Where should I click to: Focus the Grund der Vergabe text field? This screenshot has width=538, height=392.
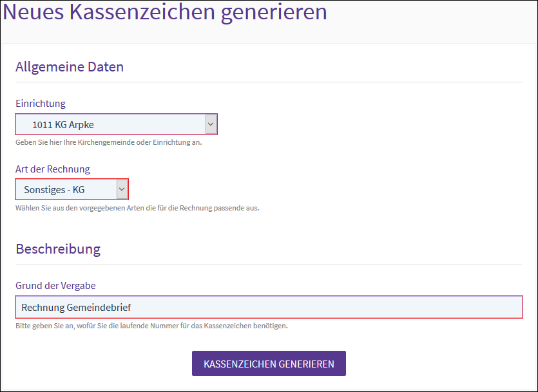pos(268,308)
